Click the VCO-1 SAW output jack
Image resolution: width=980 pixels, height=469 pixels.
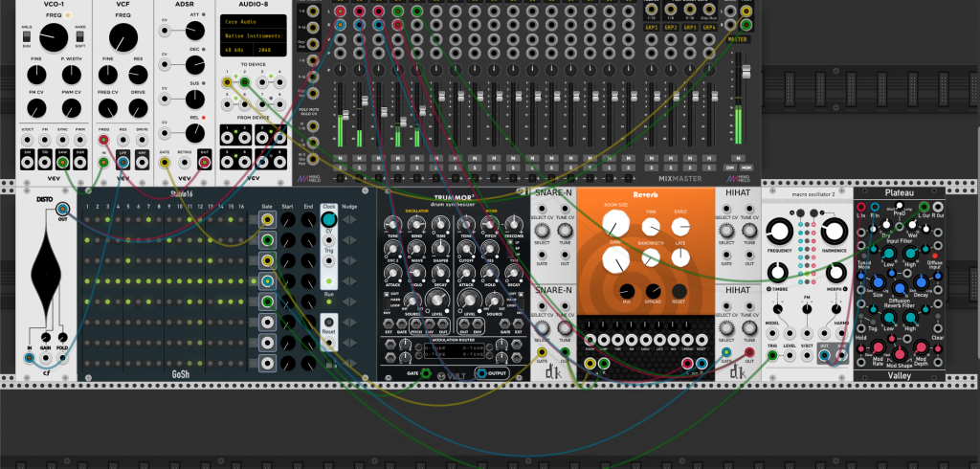pyautogui.click(x=62, y=163)
